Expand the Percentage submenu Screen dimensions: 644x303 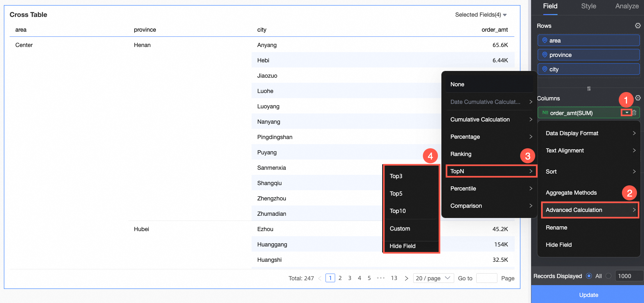tap(491, 137)
